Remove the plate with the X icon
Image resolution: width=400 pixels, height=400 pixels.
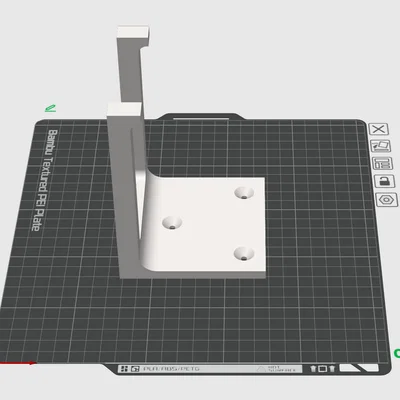(x=378, y=129)
